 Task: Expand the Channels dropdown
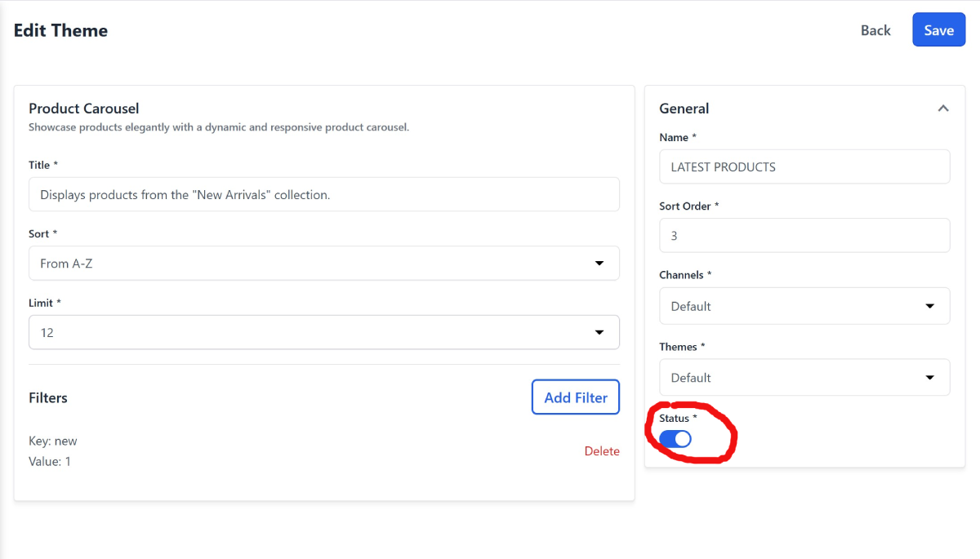(804, 306)
